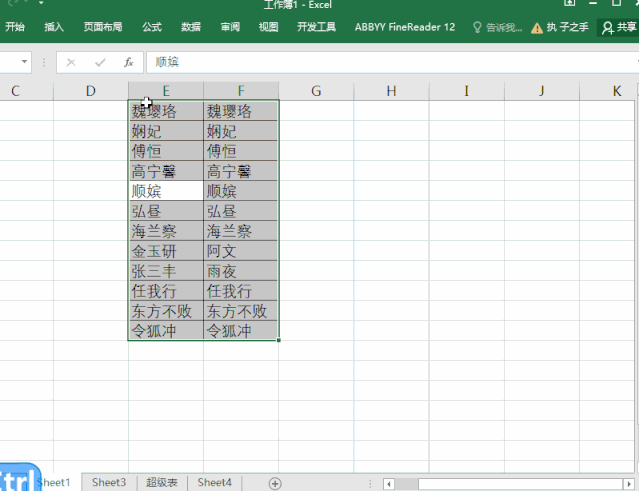Open the Insert Function fx icon

click(x=129, y=62)
